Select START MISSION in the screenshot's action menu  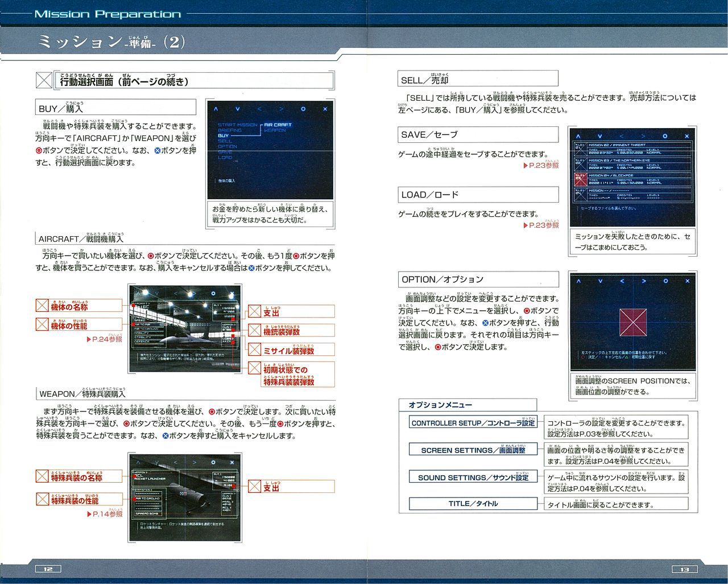point(238,125)
